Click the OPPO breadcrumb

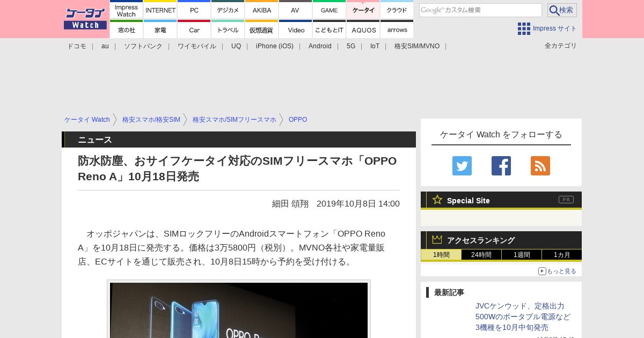298,120
